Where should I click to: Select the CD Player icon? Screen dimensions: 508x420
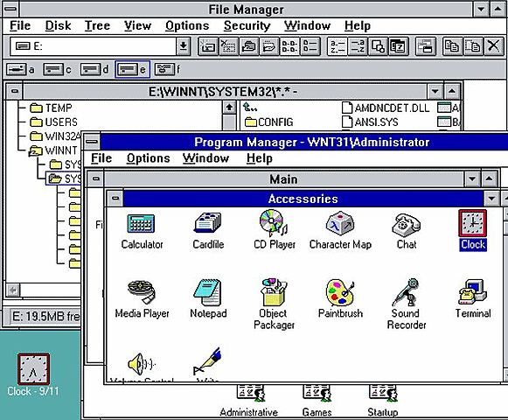(274, 222)
